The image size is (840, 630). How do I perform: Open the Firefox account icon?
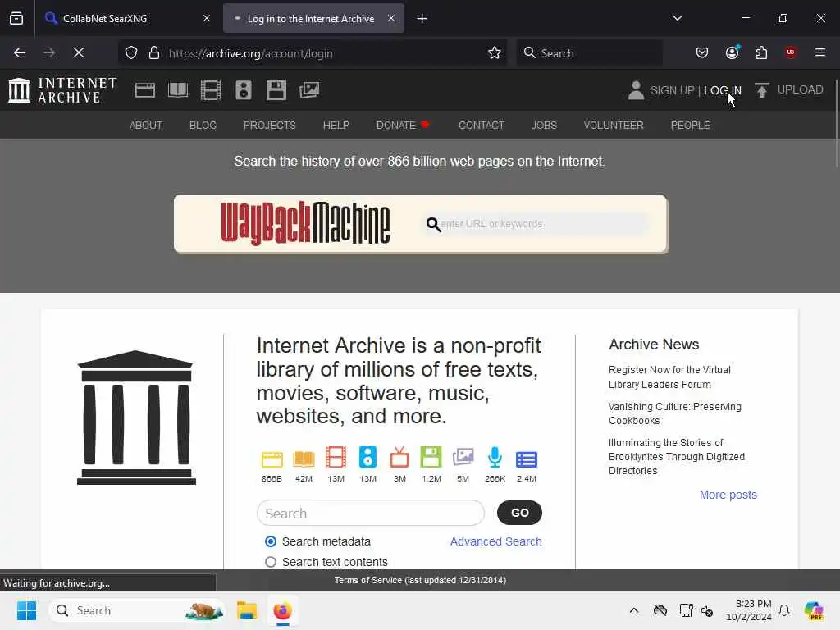[732, 52]
